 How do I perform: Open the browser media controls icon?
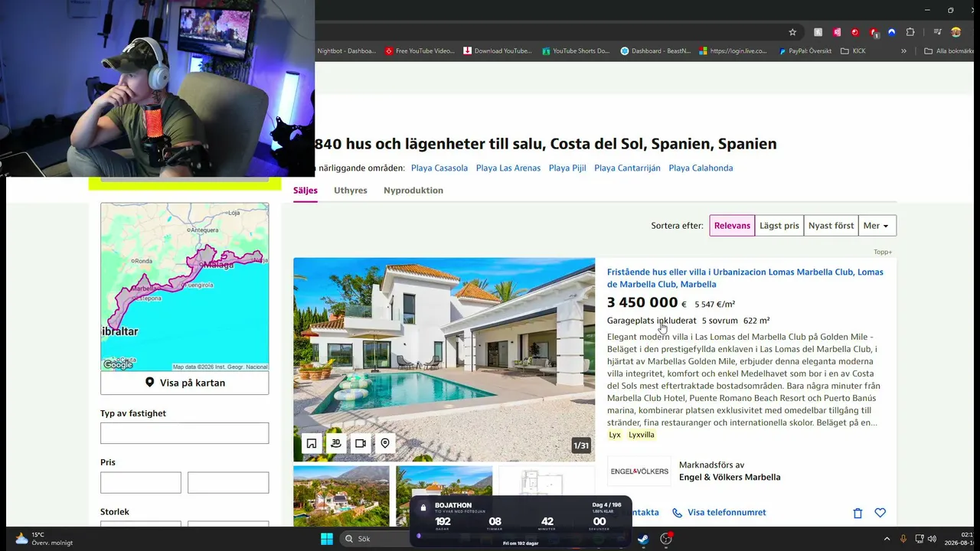937,32
